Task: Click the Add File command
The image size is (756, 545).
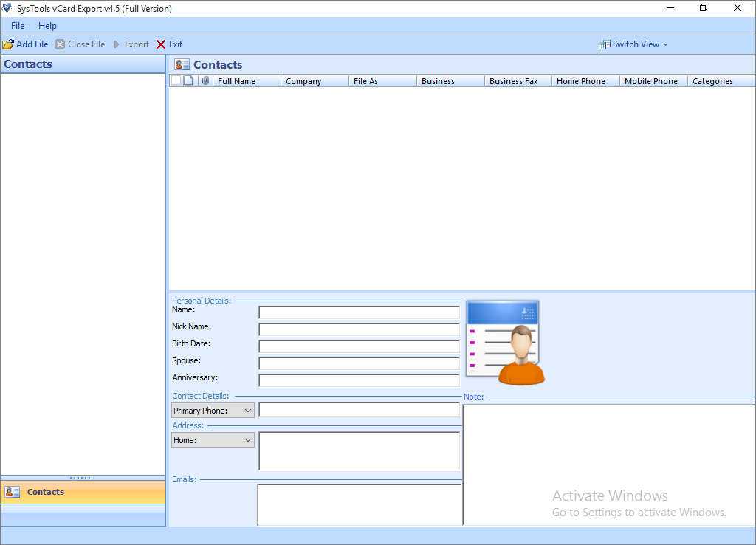Action: pos(31,44)
